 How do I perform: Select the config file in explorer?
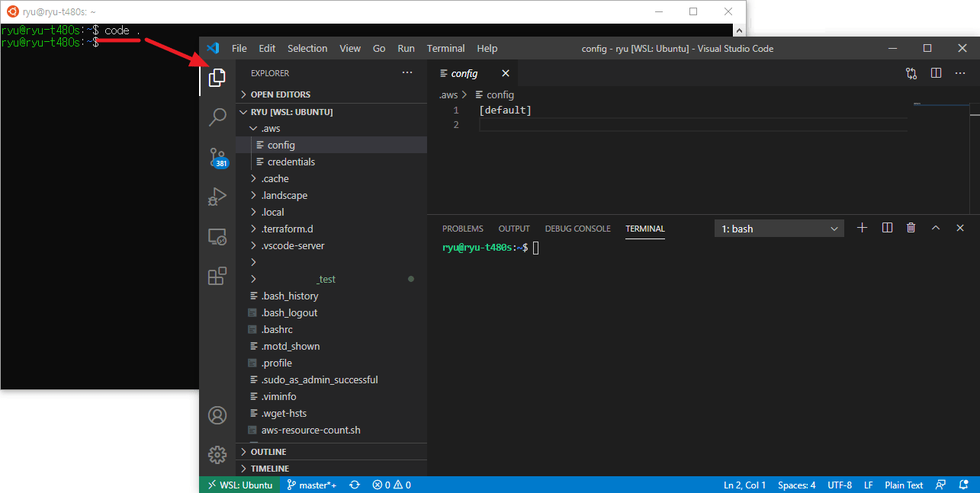click(x=332, y=146)
